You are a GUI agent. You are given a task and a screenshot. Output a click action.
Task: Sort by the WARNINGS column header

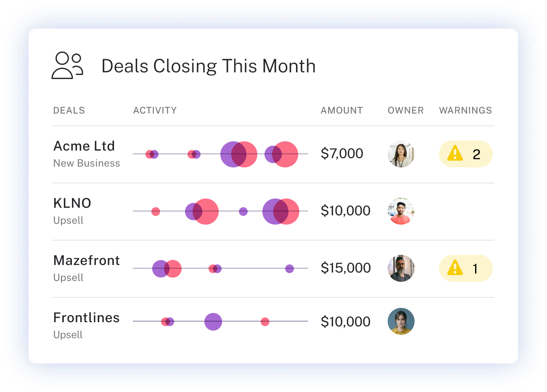[465, 110]
